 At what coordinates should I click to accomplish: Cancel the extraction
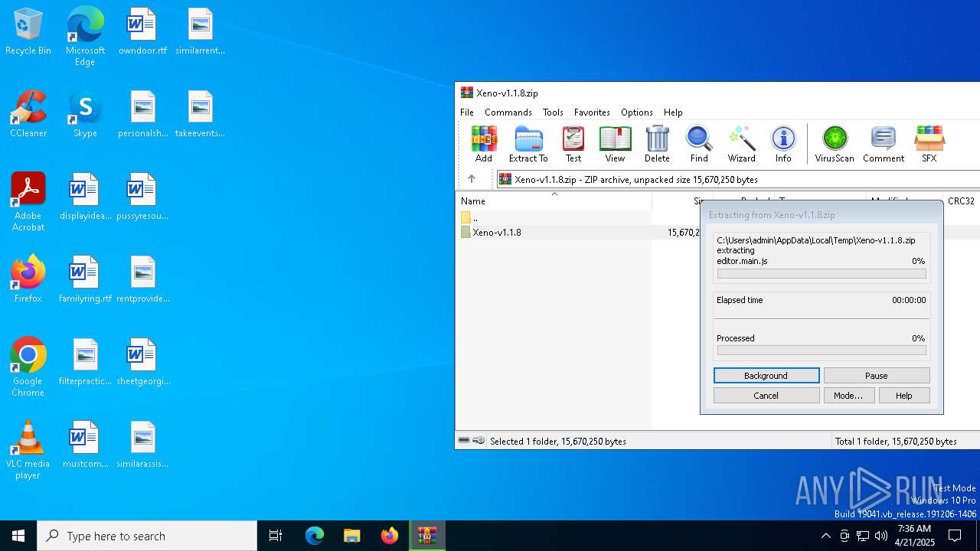point(766,396)
